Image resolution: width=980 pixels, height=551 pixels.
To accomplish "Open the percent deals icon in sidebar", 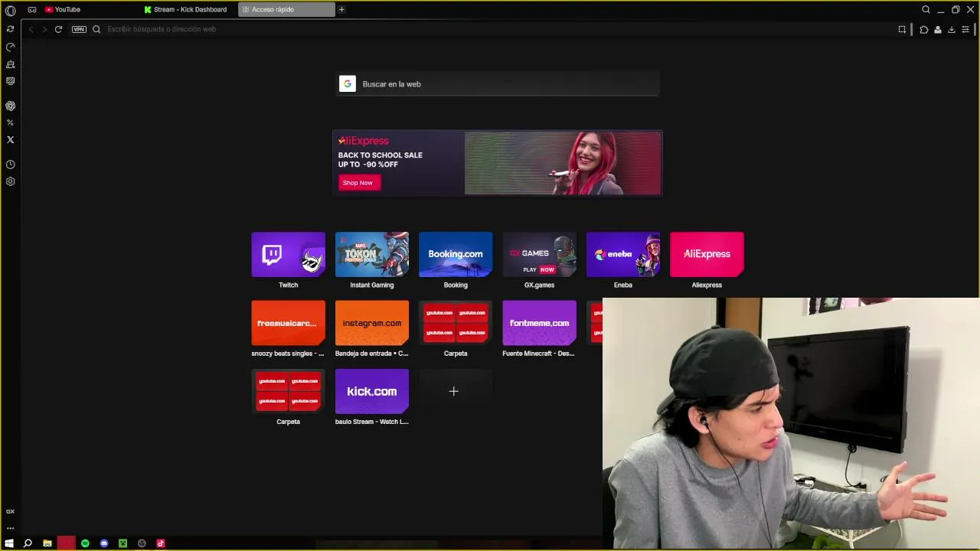I will click(x=10, y=122).
